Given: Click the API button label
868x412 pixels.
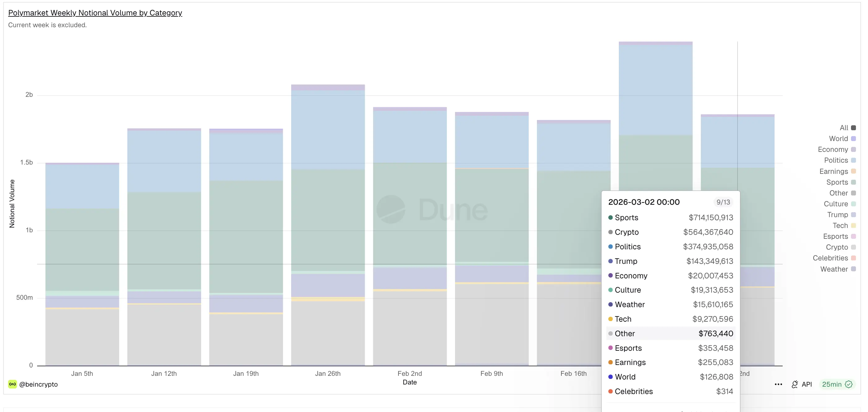Looking at the screenshot, I should [807, 384].
